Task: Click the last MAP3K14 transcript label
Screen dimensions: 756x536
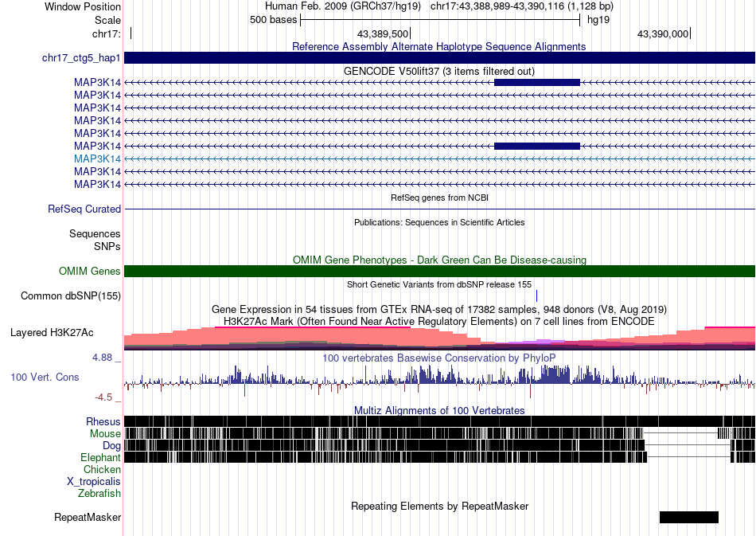Action: 97,184
